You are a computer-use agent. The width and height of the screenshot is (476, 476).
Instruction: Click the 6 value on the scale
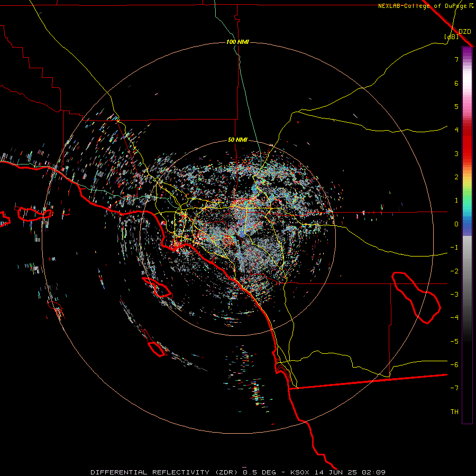click(456, 83)
